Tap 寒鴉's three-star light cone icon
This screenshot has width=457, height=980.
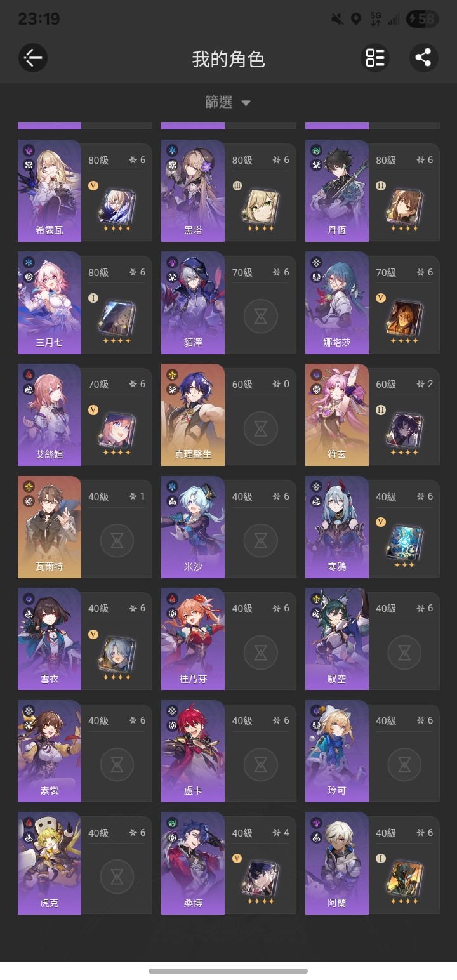point(404,541)
